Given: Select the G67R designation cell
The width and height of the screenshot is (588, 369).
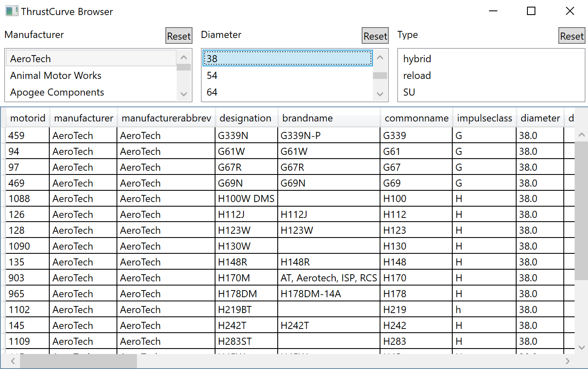Looking at the screenshot, I should [x=246, y=167].
